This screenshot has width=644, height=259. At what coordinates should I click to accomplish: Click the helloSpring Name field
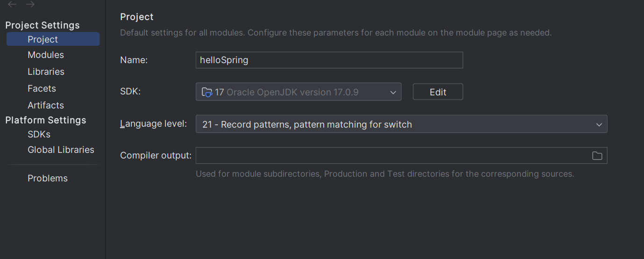point(329,60)
